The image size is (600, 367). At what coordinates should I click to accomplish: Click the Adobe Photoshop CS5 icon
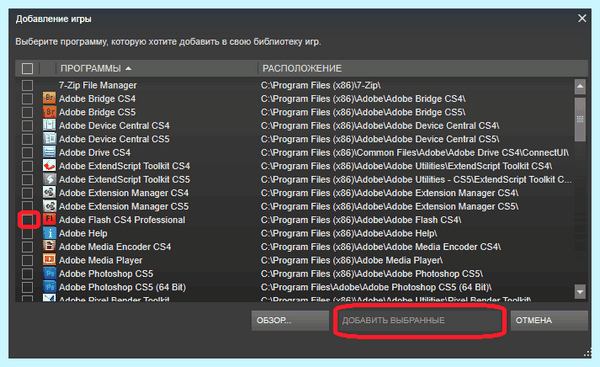coord(49,273)
